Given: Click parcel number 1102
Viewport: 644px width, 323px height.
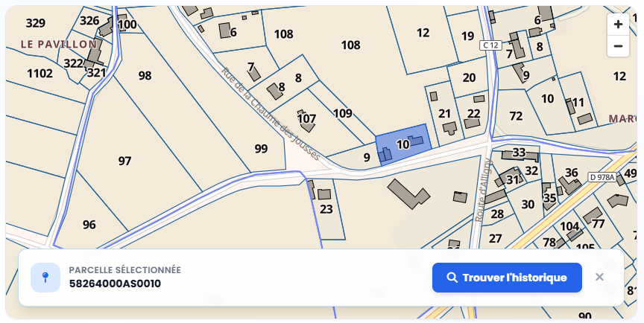Looking at the screenshot, I should 40,74.
